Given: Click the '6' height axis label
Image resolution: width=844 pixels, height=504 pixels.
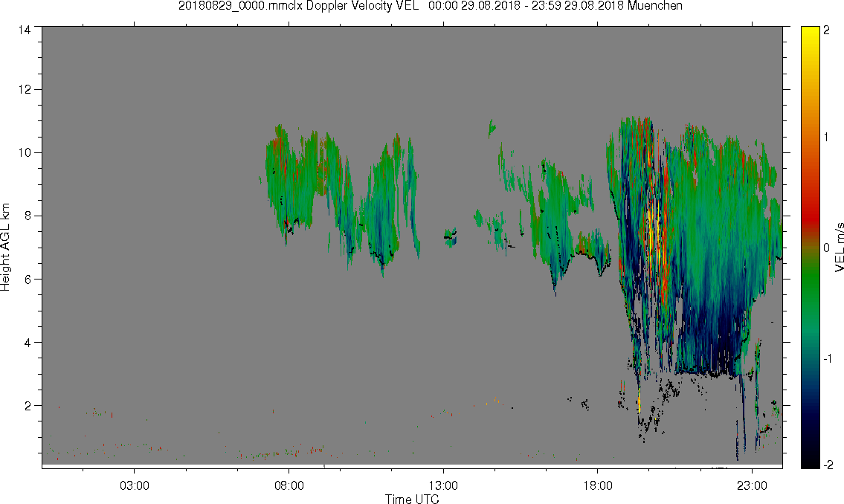Looking at the screenshot, I should [28, 280].
